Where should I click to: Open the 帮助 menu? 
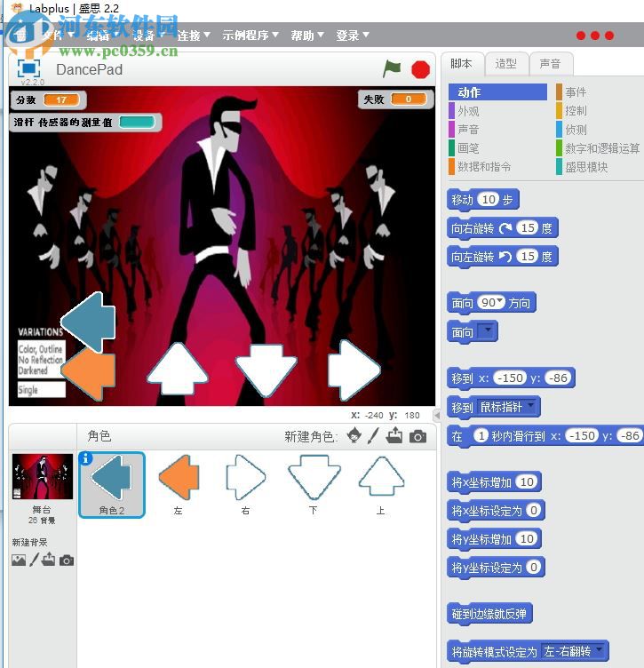pyautogui.click(x=307, y=36)
